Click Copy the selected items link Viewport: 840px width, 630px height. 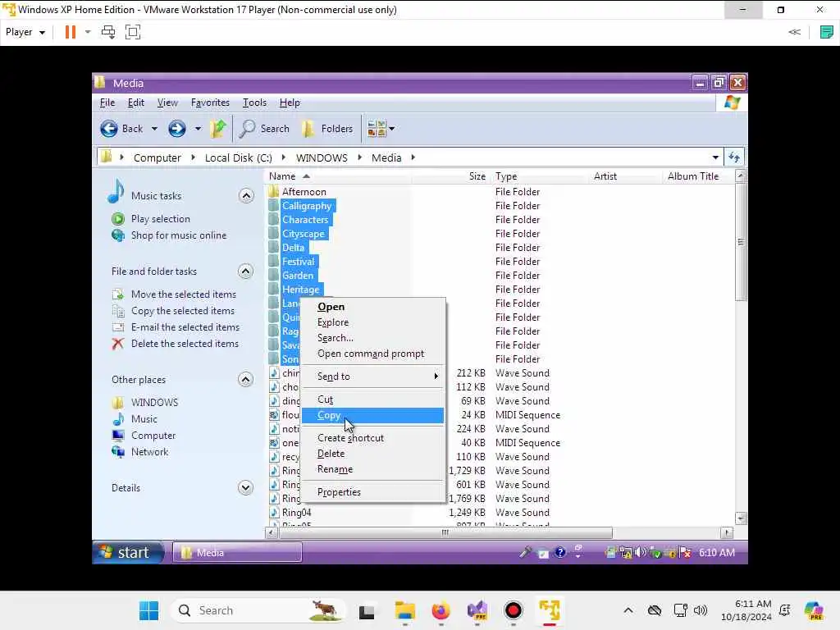[183, 311]
